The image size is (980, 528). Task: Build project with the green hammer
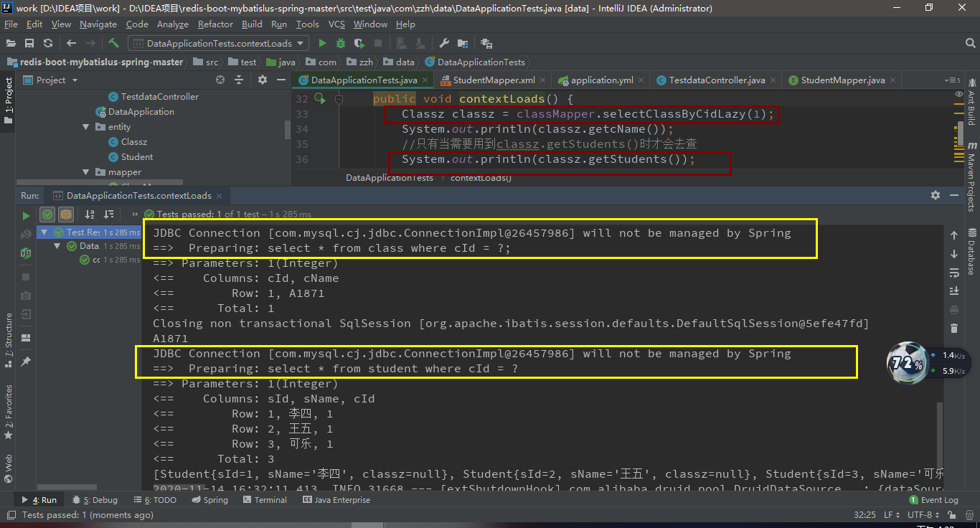coord(113,43)
